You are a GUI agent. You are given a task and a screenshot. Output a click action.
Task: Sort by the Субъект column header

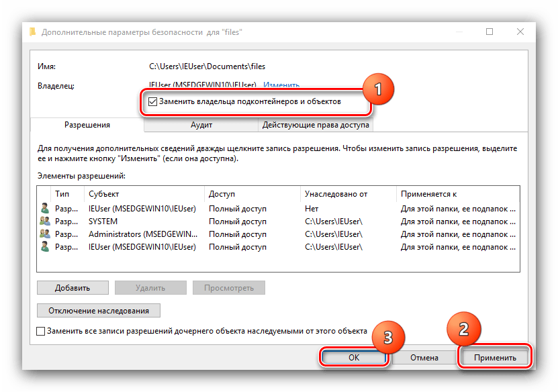pyautogui.click(x=103, y=193)
